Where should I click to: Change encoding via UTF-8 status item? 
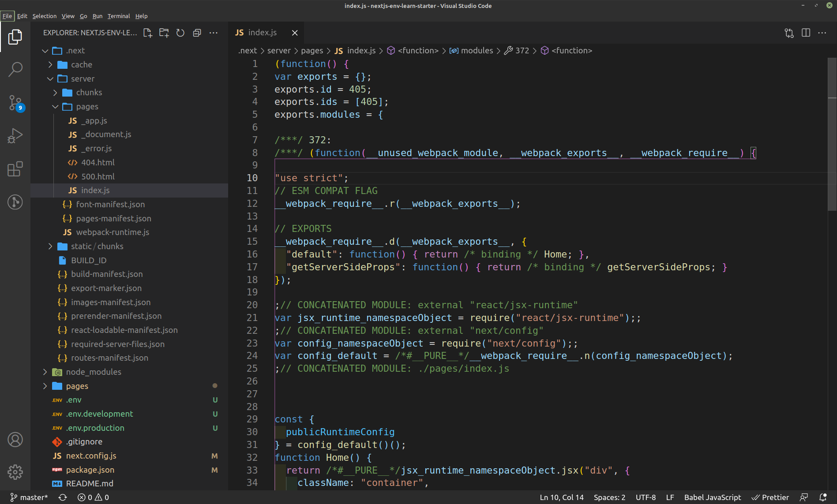pos(646,497)
